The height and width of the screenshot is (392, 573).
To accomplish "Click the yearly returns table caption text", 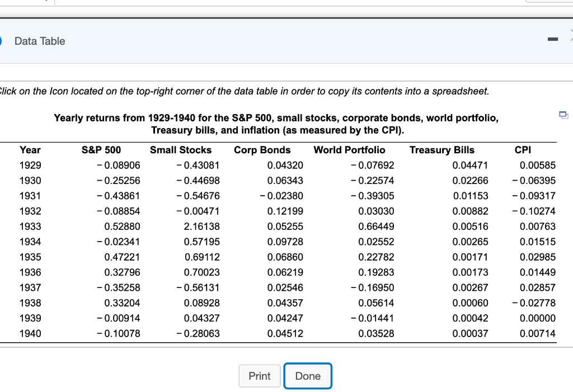I will pos(276,124).
